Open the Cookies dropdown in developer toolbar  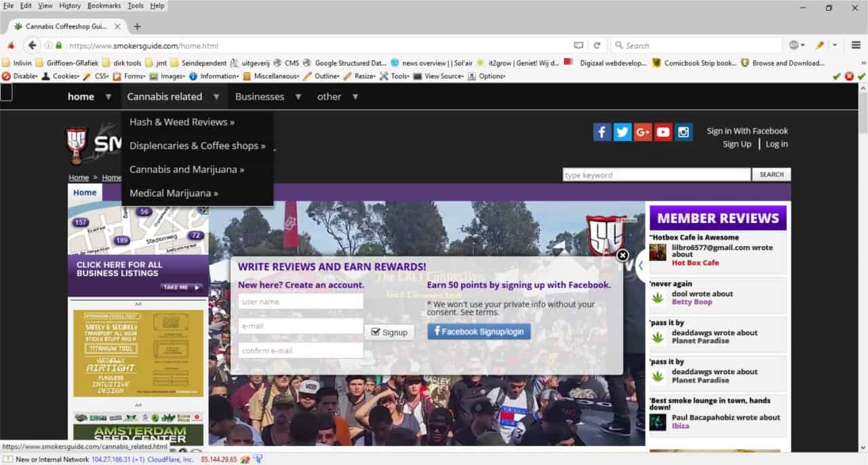[60, 77]
